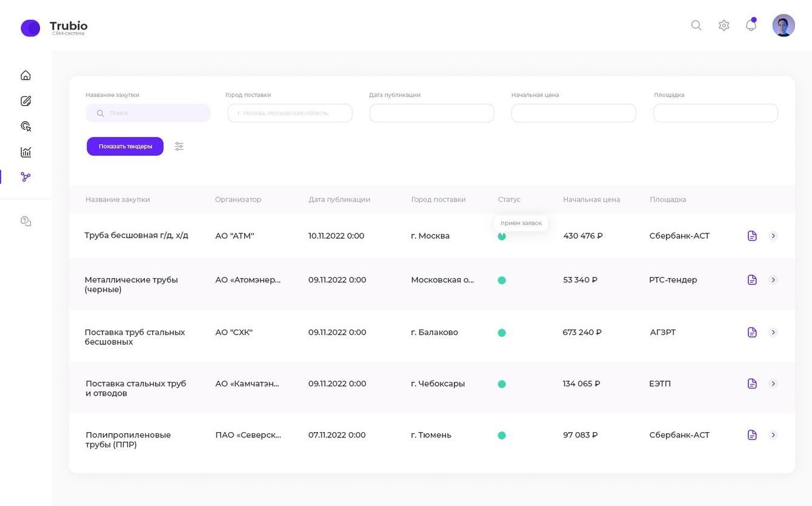Open document icon for АГЗРТ tender
The height and width of the screenshot is (506, 812).
coord(752,332)
